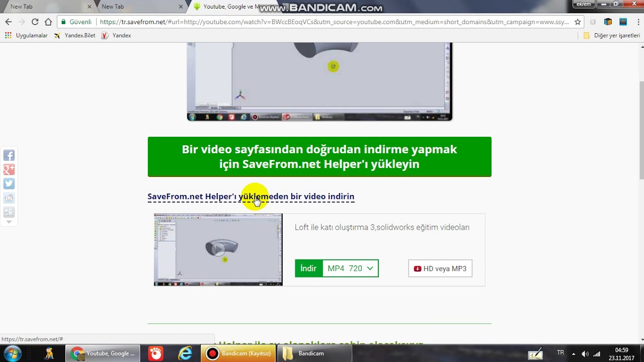Share the page on Reddit
The image size is (644, 362).
[9, 198]
